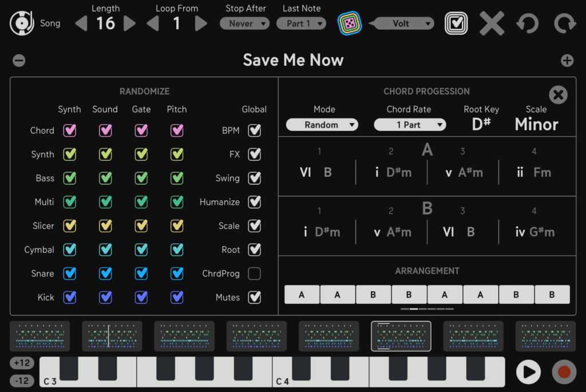Viewport: 586px width, 392px height.
Task: Click the large X clear icon in top bar
Action: [x=492, y=23]
